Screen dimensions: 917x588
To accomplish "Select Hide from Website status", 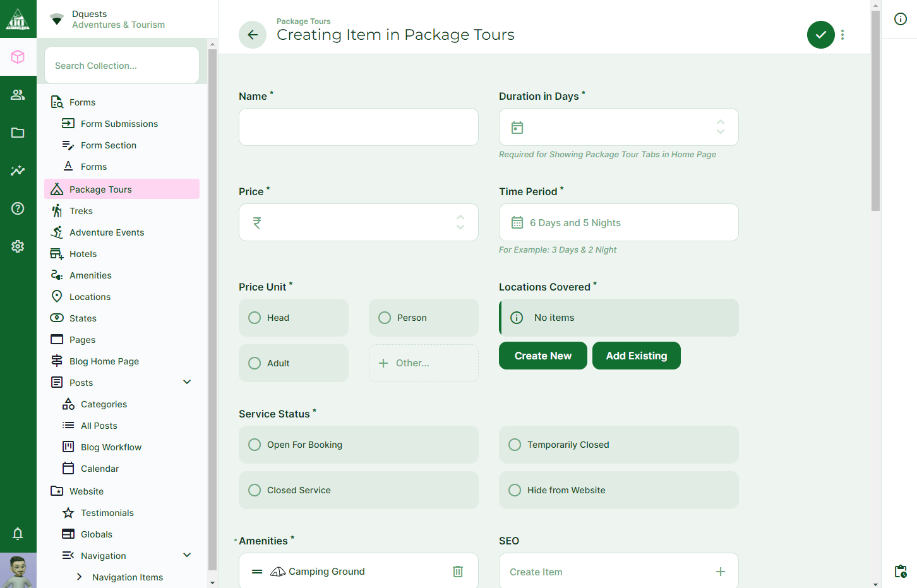I will 619,490.
